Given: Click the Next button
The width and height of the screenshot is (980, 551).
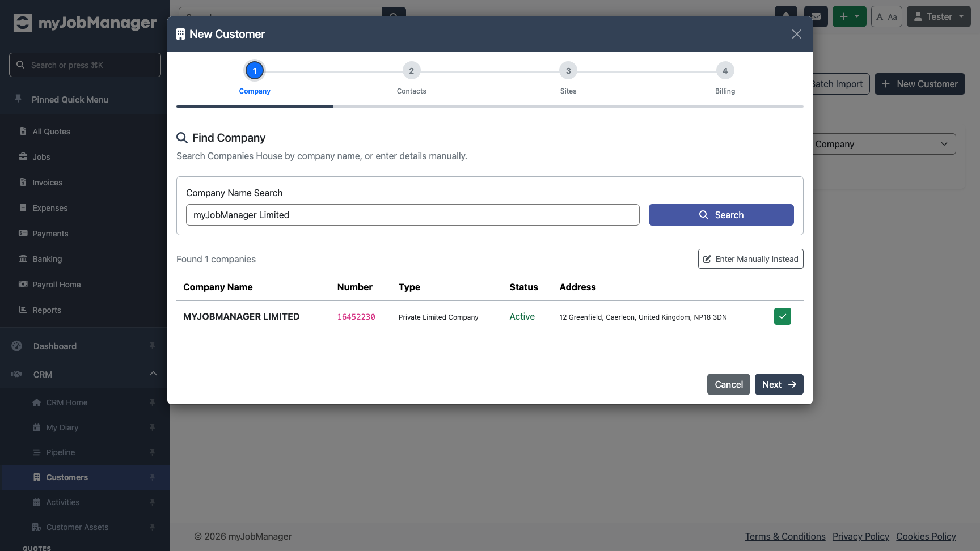Looking at the screenshot, I should (779, 384).
